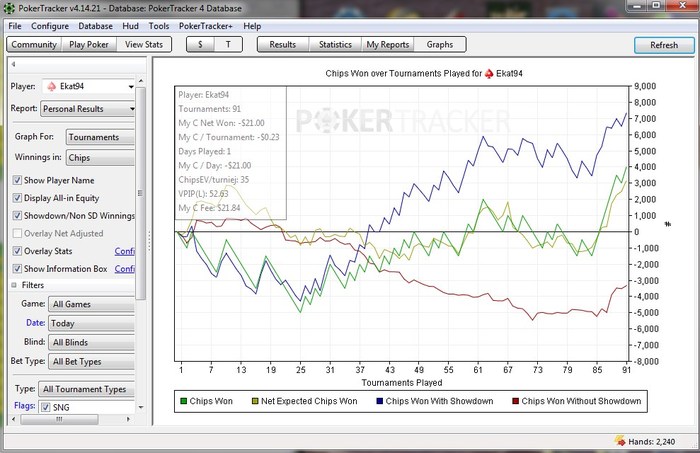Image resolution: width=700 pixels, height=453 pixels.
Task: Click the Ekat94 player suit icon
Action: pos(52,86)
